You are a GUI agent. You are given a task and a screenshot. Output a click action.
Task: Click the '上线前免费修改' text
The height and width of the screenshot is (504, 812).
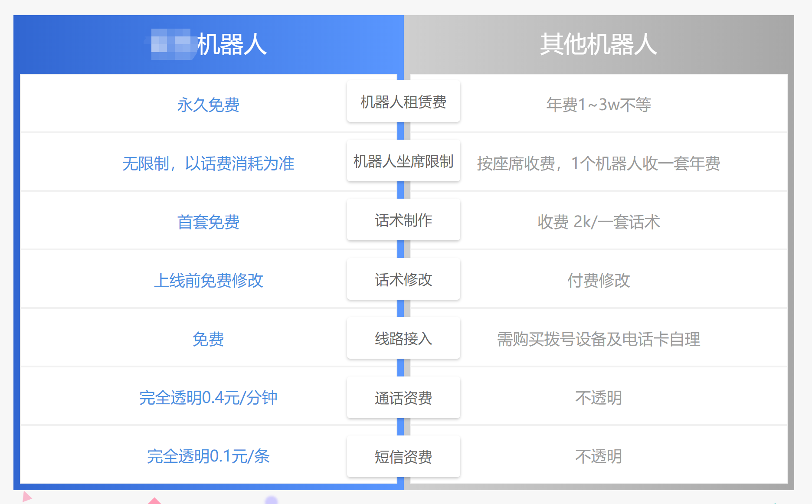pyautogui.click(x=208, y=281)
